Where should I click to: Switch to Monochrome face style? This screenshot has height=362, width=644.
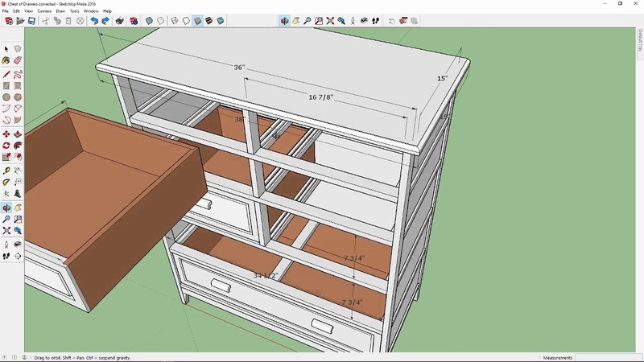221,21
